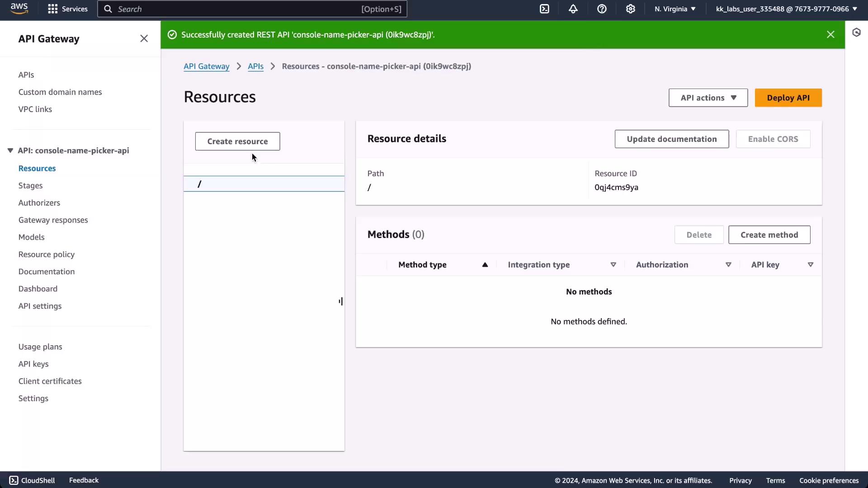Open Usage plans in sidebar
Viewport: 868px width, 488px height.
pyautogui.click(x=40, y=347)
